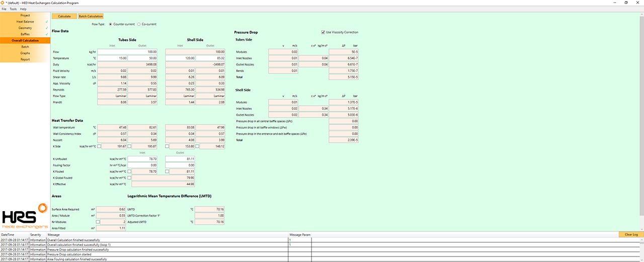Viewport: 644px width, 262px height.
Task: Click tubes side pressure drop Total 5.15E-5
Action: pyautogui.click(x=344, y=77)
